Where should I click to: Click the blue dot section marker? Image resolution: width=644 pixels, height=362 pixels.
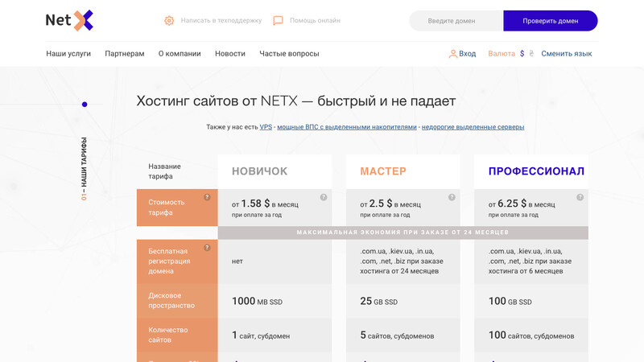pos(85,105)
